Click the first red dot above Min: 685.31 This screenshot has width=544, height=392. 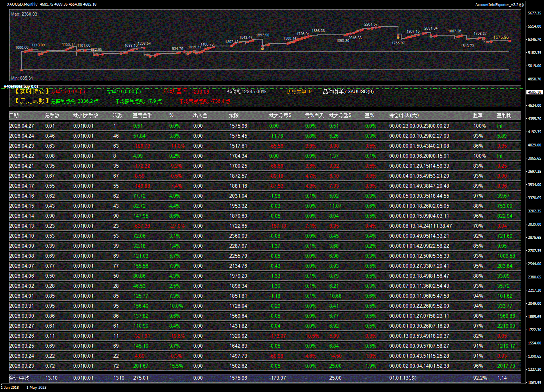coord(22,70)
